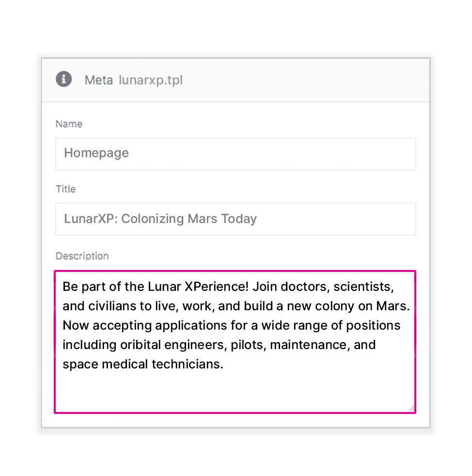Click the Description field label
The width and height of the screenshot is (472, 476).
click(82, 256)
